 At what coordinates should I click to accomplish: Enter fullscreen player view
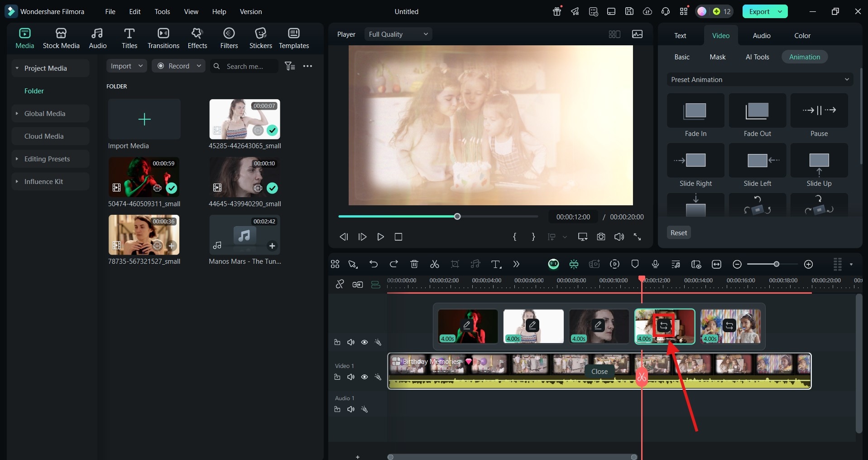pos(637,237)
